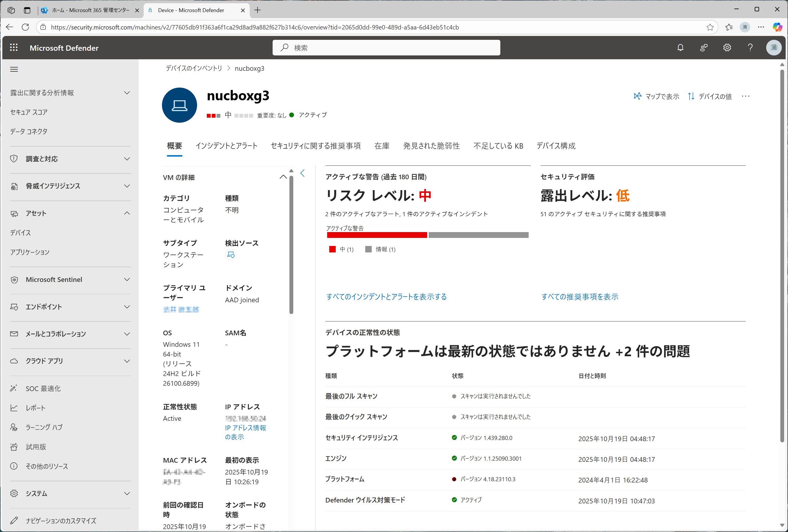Screen dimensions: 788x532
Task: Open more actions via the ellipsis icon
Action: click(x=746, y=96)
